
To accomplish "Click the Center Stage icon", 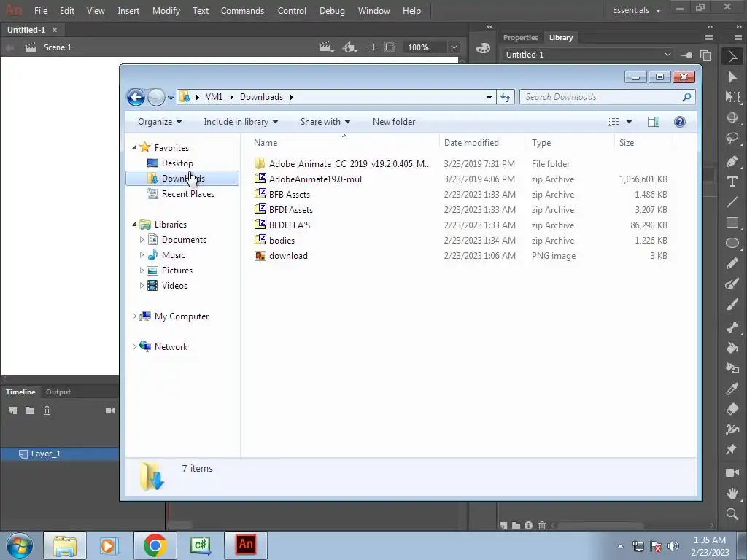I will point(371,47).
